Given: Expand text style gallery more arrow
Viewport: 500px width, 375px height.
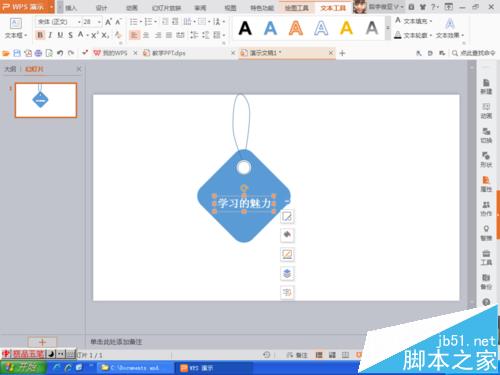Looking at the screenshot, I should [x=388, y=28].
